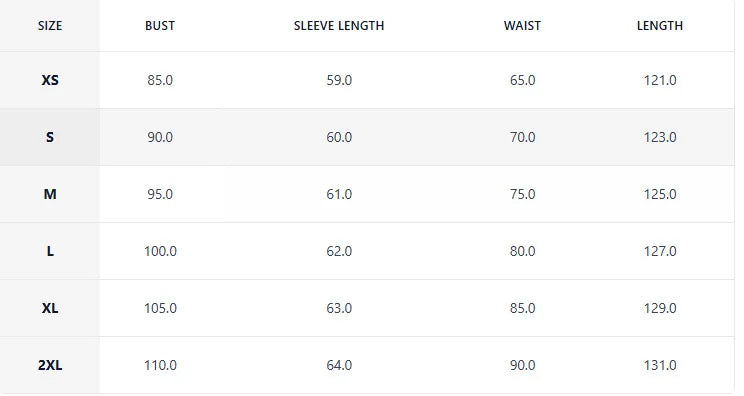Click sleeve length value 64.0 for 2XL
The width and height of the screenshot is (744, 396).
(x=339, y=365)
